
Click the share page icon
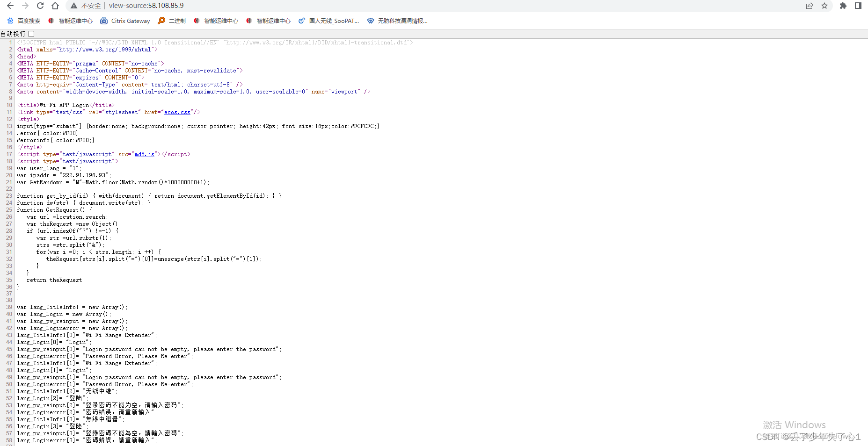pyautogui.click(x=810, y=6)
